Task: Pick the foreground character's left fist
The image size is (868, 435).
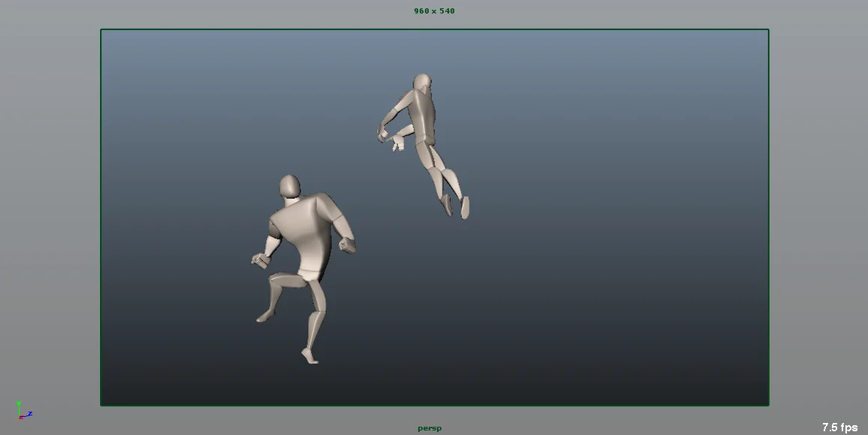Action: tap(260, 260)
